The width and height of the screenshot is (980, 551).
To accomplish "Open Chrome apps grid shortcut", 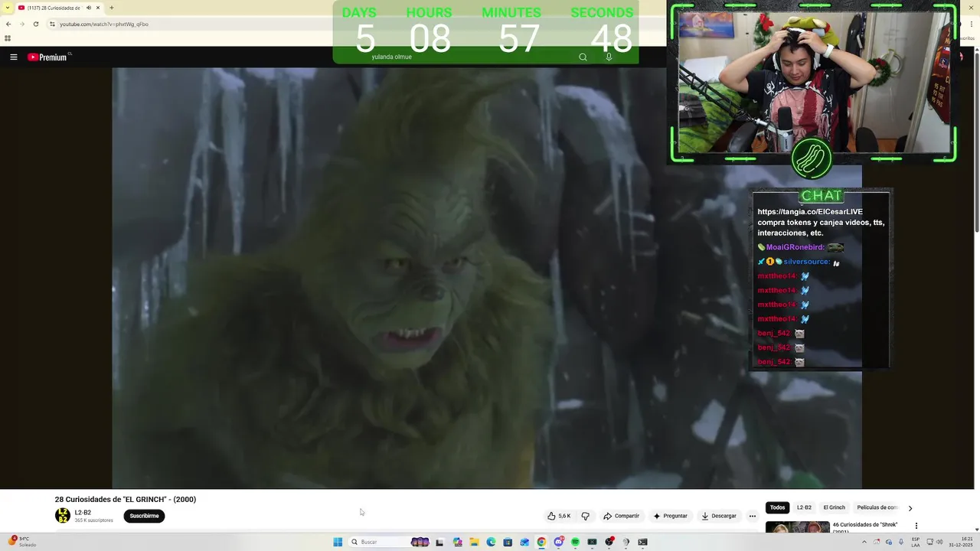I will coord(8,38).
